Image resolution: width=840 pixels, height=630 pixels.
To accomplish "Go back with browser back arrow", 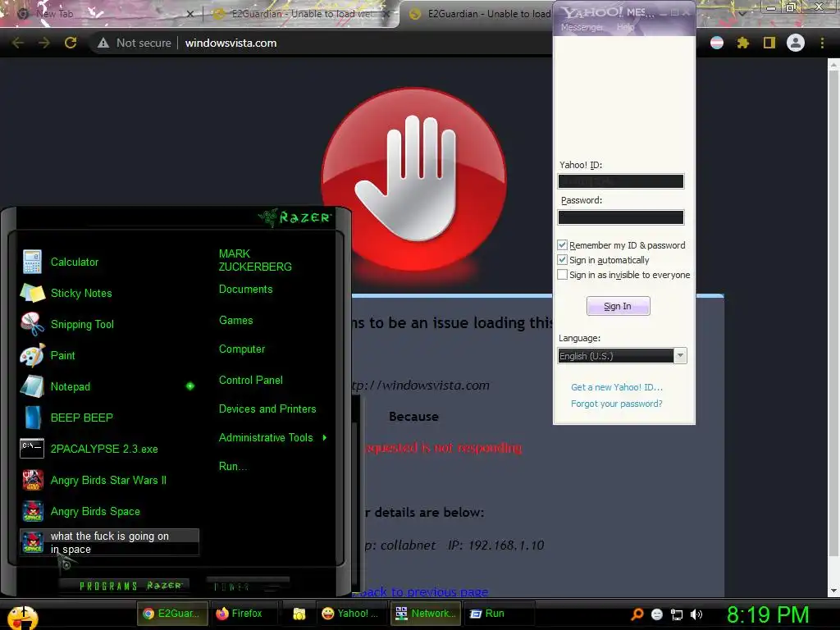I will (18, 43).
